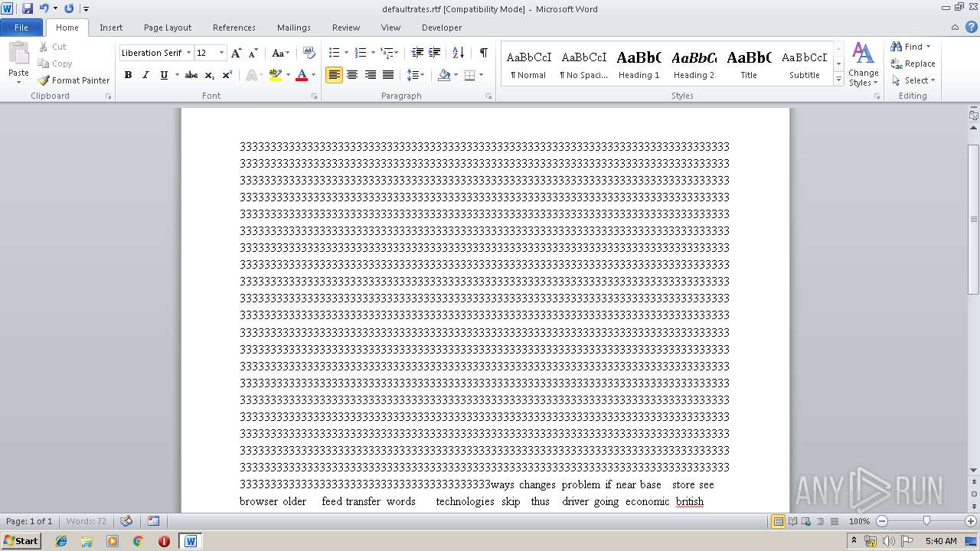Open Windows Explorer folder in taskbar
Image resolution: width=980 pixels, height=551 pixels.
click(x=87, y=541)
